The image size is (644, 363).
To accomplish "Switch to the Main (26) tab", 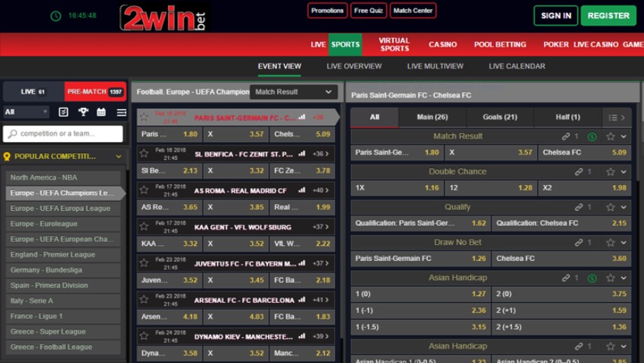I will [432, 117].
